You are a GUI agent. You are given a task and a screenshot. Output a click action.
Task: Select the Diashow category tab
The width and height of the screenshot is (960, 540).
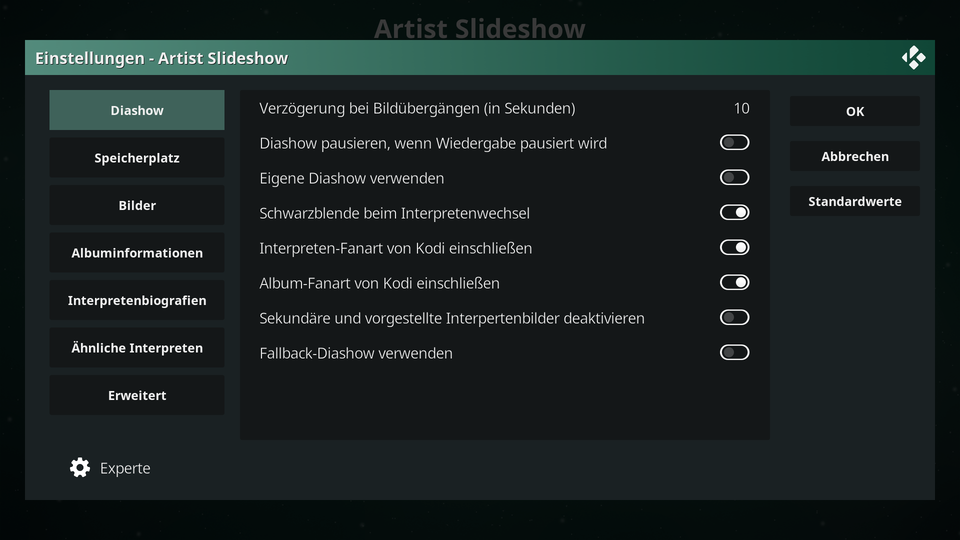coord(137,110)
